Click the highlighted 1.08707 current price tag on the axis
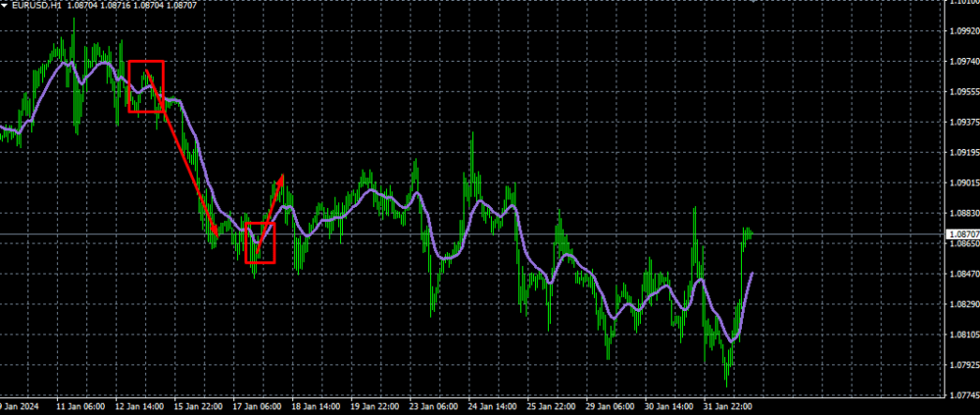The image size is (980, 415). 963,234
